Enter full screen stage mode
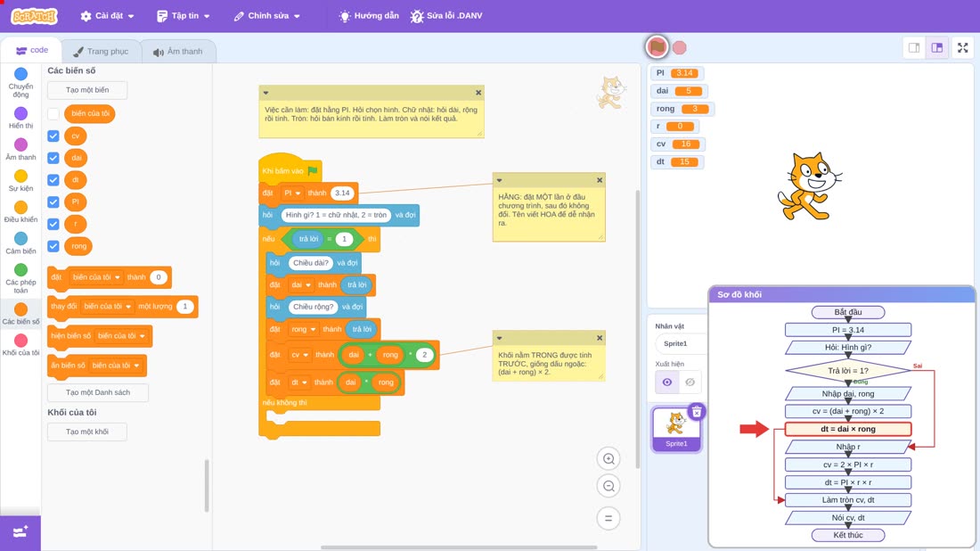This screenshot has height=551, width=980. tap(962, 47)
